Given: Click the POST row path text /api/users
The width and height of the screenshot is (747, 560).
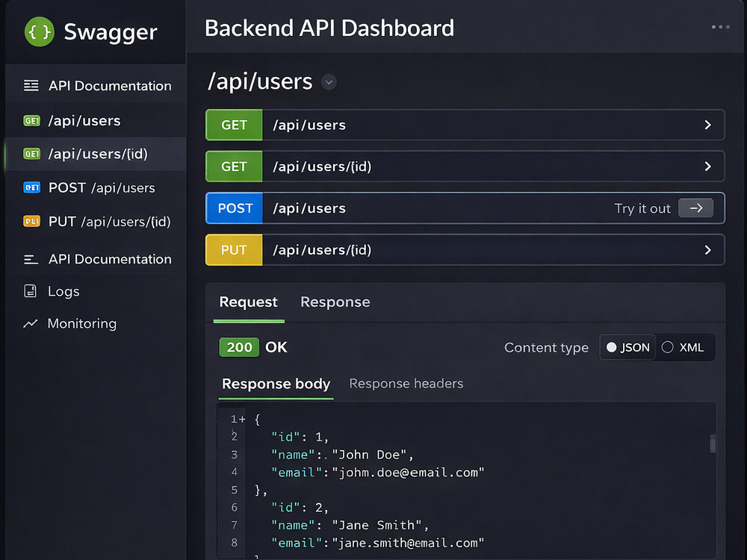Looking at the screenshot, I should tap(309, 208).
